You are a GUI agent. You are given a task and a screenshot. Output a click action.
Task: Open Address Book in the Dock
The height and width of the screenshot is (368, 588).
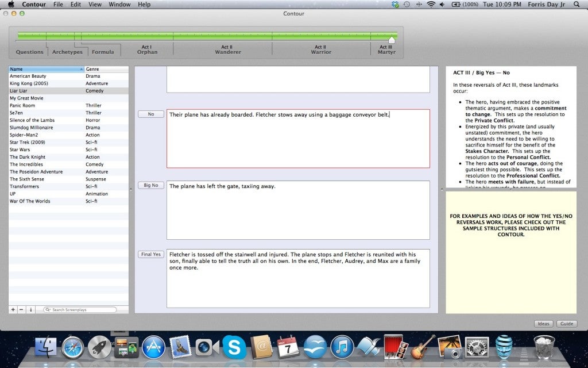pyautogui.click(x=261, y=347)
